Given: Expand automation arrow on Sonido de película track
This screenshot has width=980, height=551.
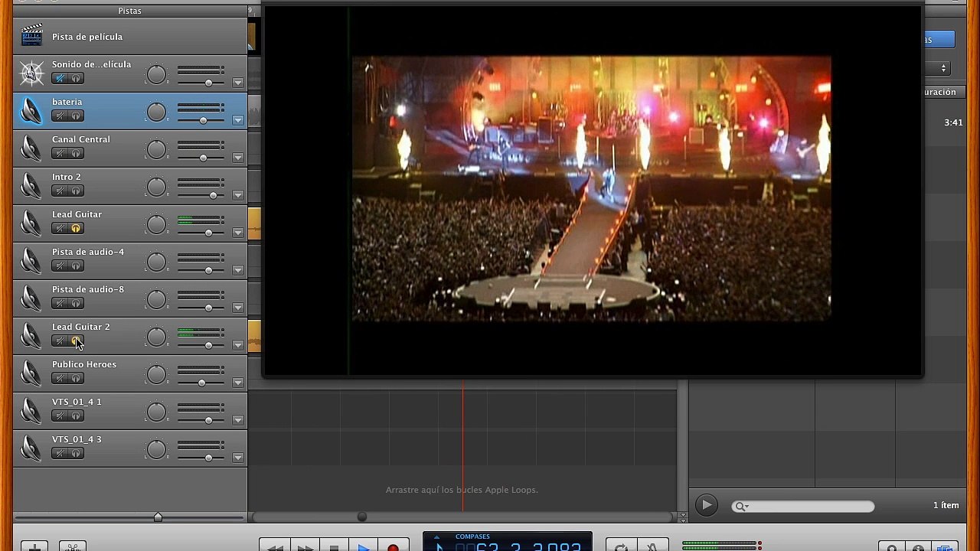Looking at the screenshot, I should (238, 83).
